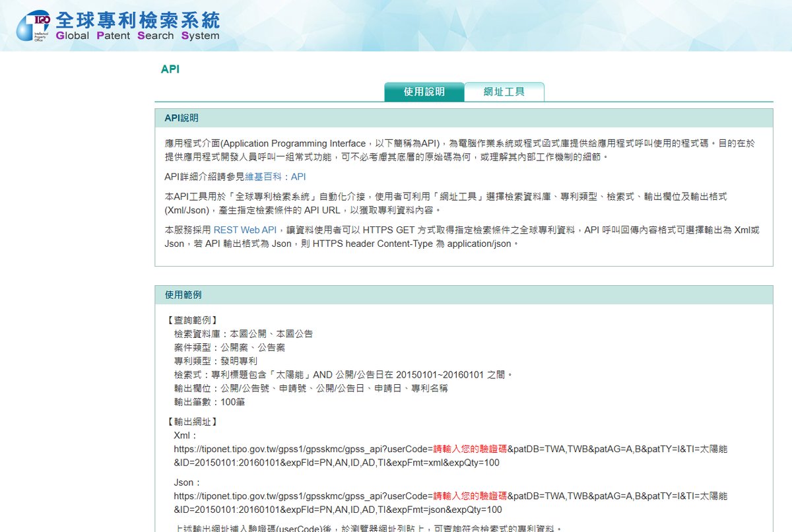792x532 pixels.
Task: Switch to the 使用說明 tab
Action: (424, 92)
